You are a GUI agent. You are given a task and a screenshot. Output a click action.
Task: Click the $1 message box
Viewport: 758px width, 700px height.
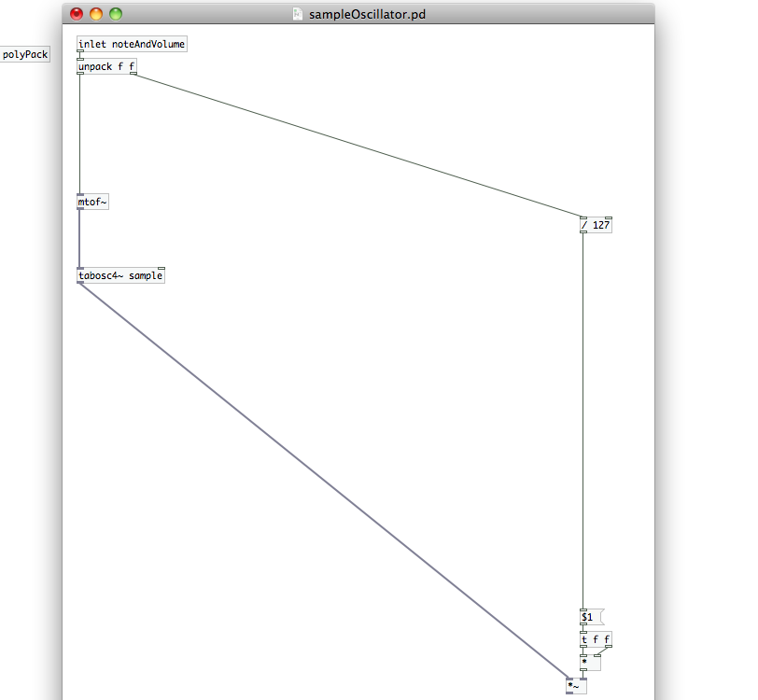[x=590, y=617]
